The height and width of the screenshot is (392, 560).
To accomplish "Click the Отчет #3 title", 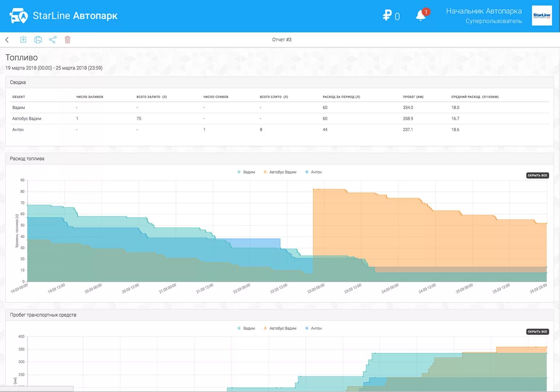I will click(282, 40).
